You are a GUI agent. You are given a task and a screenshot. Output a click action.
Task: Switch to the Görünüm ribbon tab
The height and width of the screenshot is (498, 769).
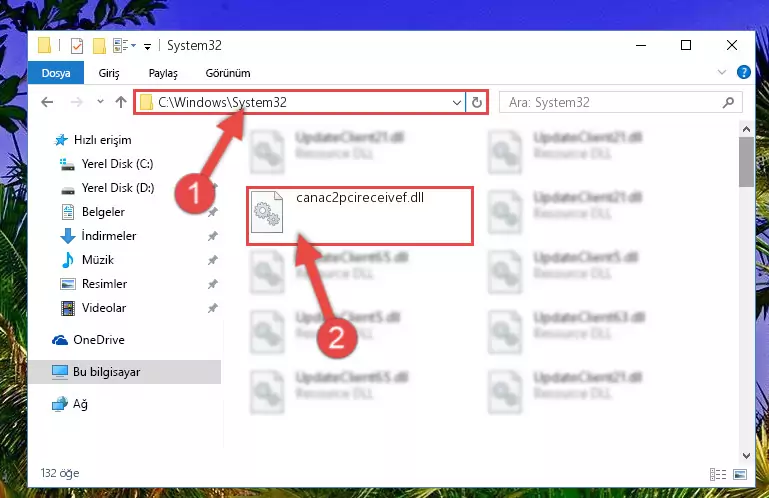(x=228, y=73)
